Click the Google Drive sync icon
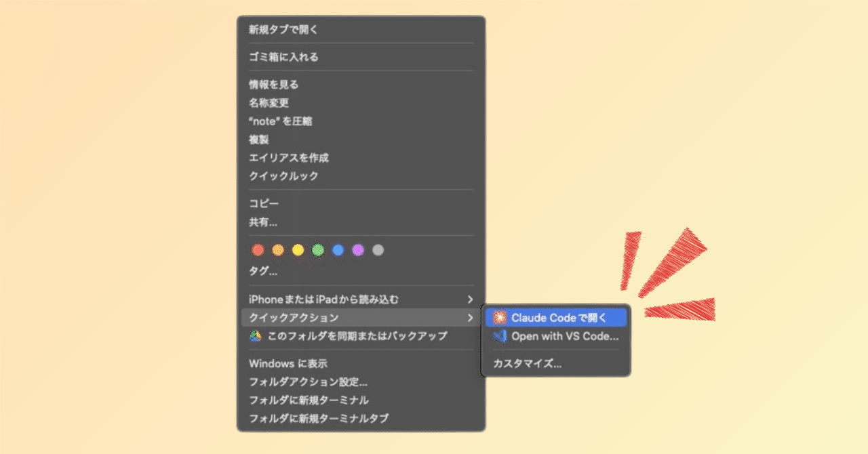This screenshot has height=454, width=868. tap(256, 336)
